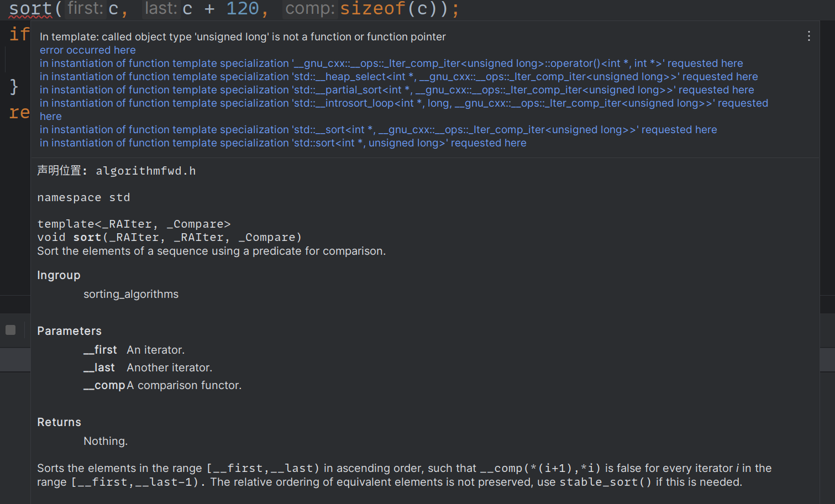The width and height of the screenshot is (835, 504).
Task: Click the '__comp' parameter name
Action: pyautogui.click(x=104, y=385)
